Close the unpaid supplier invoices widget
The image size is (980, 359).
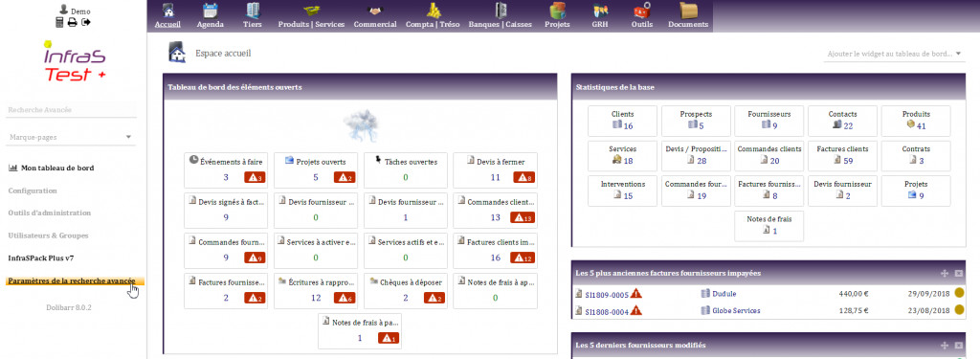pyautogui.click(x=959, y=273)
